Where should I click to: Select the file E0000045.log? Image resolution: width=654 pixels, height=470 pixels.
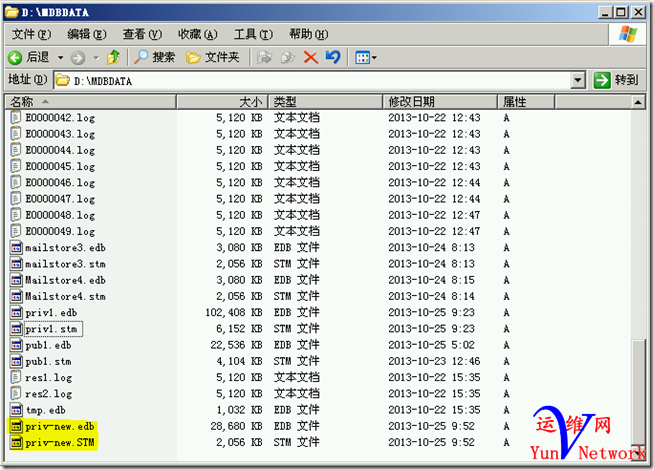click(60, 167)
